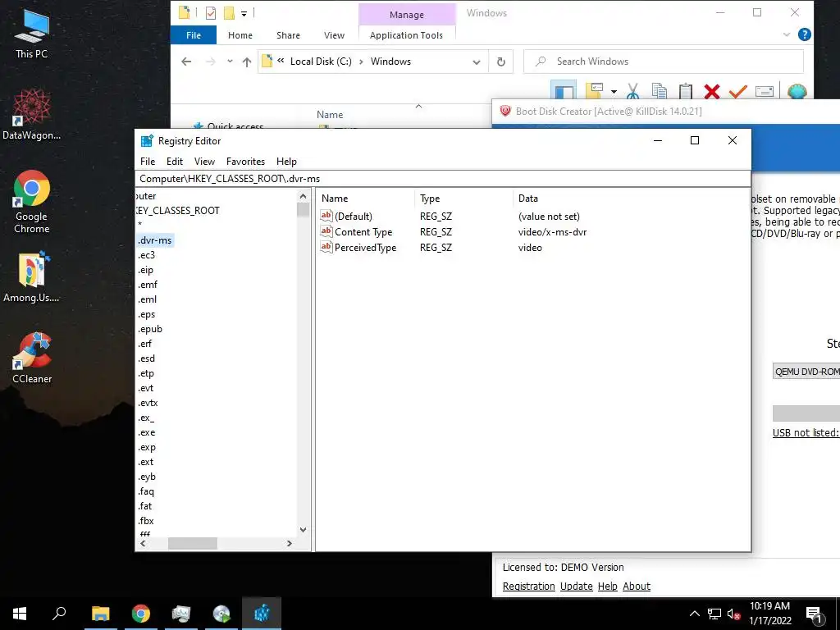Viewport: 840px width, 630px height.
Task: Click the Copy icon in Explorer toolbar
Action: click(x=659, y=91)
